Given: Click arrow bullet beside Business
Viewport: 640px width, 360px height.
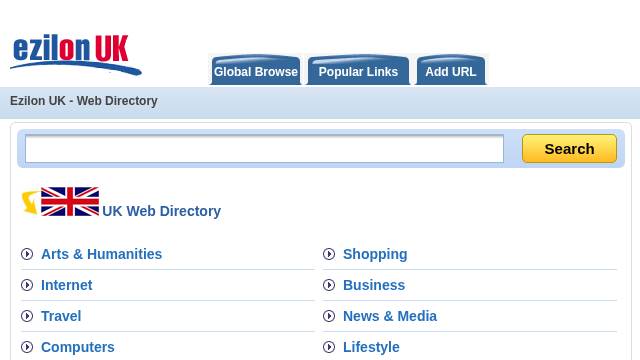Looking at the screenshot, I should pyautogui.click(x=329, y=285).
